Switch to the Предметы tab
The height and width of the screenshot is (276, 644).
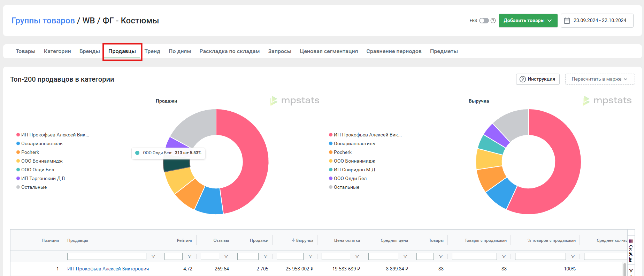tap(444, 51)
